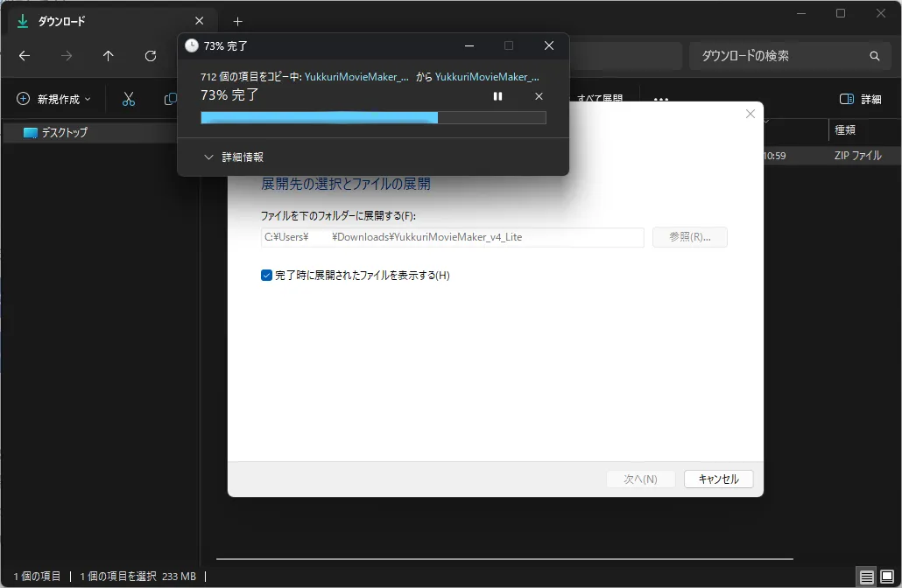Click the search magnifier icon
902x588 pixels.
(x=874, y=56)
